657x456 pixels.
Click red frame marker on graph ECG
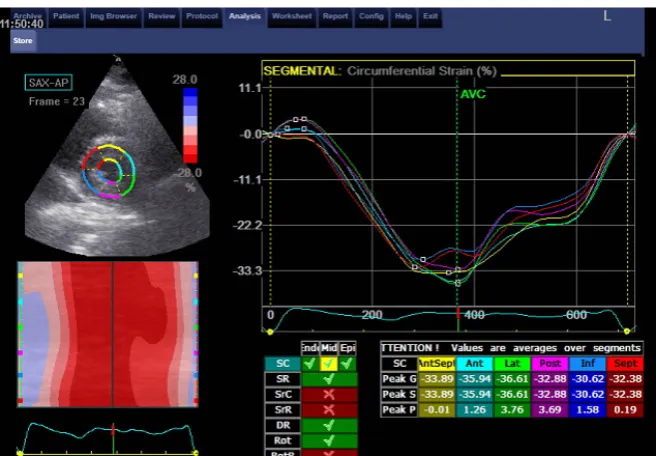tap(458, 313)
